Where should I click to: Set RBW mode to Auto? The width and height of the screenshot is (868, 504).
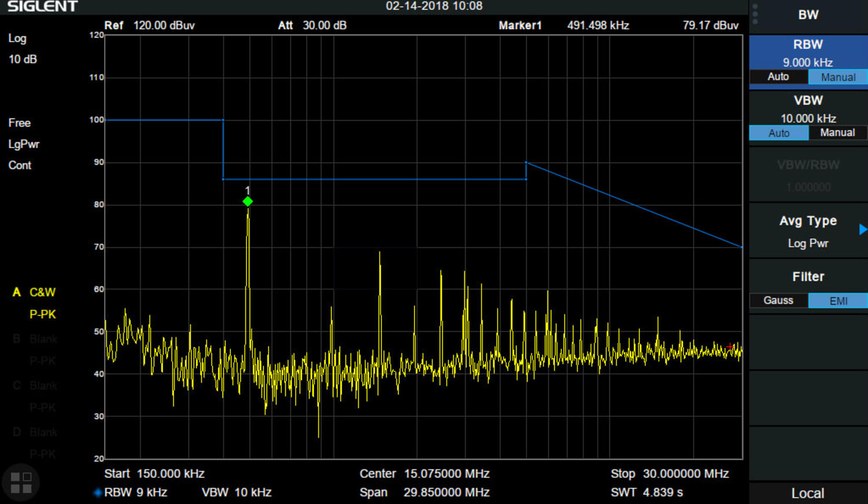click(778, 77)
